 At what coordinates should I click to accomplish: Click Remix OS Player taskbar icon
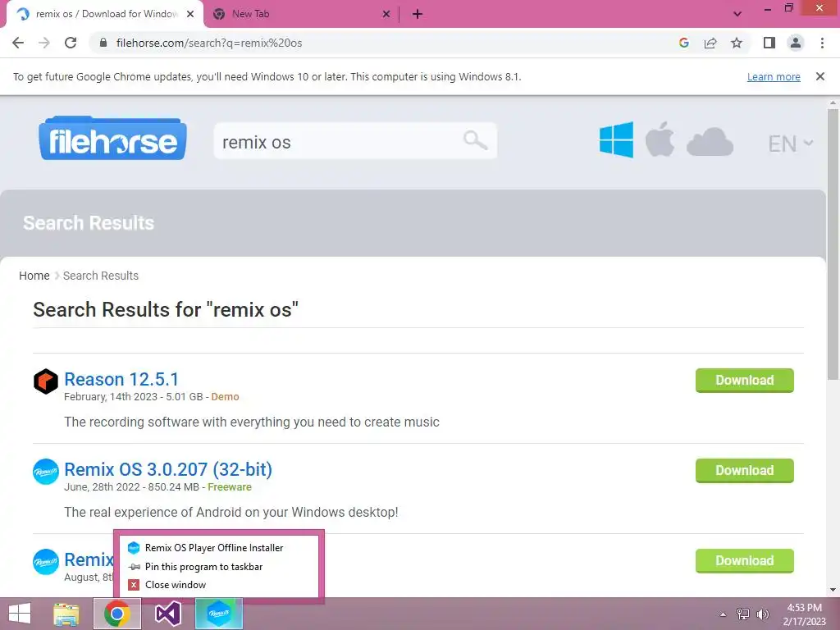click(x=218, y=614)
